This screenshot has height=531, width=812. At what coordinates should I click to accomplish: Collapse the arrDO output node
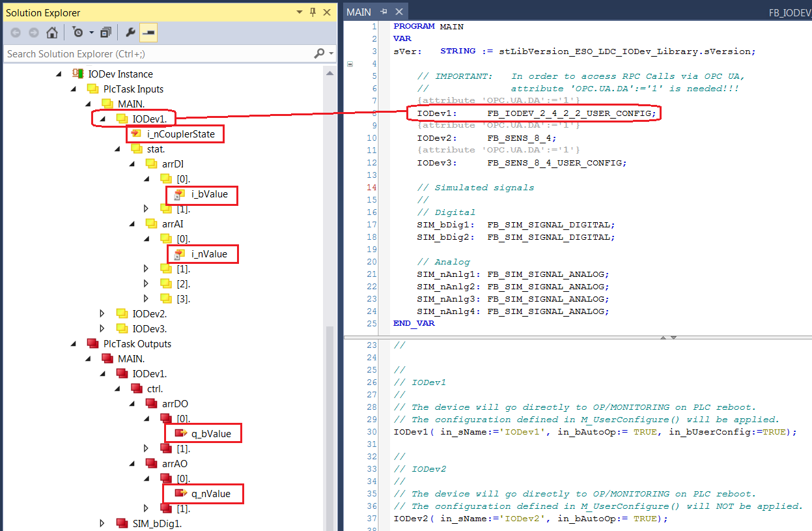(x=131, y=403)
